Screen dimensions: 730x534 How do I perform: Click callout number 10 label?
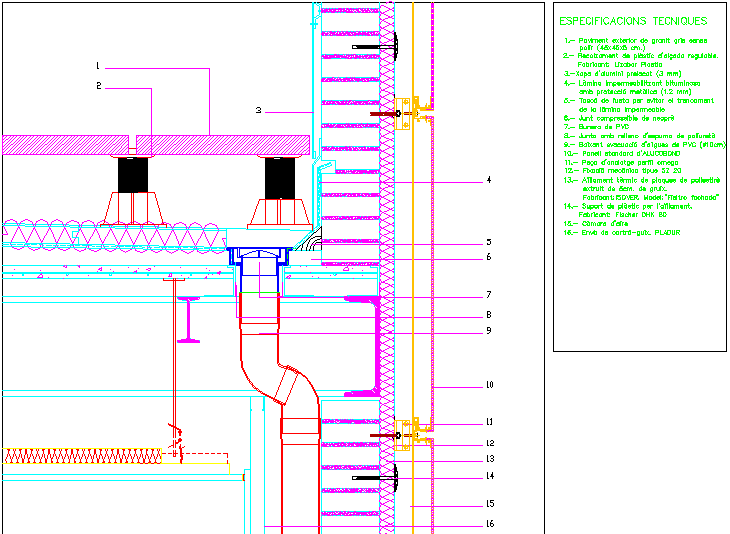(489, 385)
